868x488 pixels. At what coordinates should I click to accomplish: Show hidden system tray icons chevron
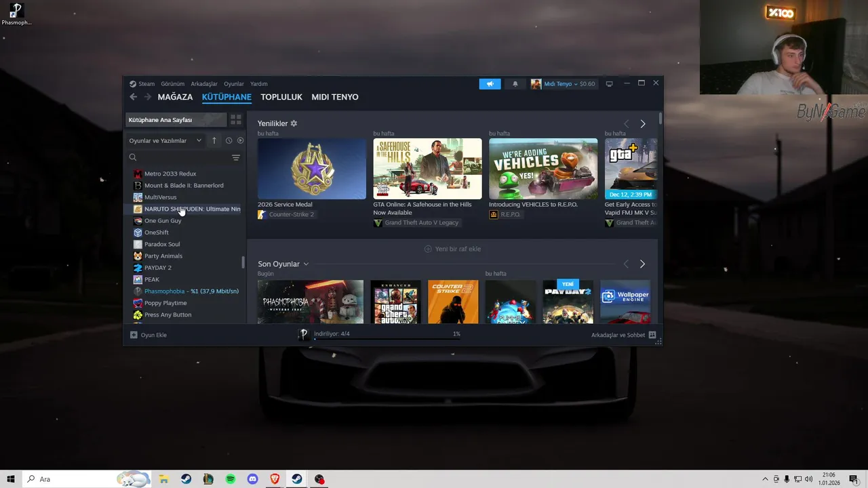point(766,479)
